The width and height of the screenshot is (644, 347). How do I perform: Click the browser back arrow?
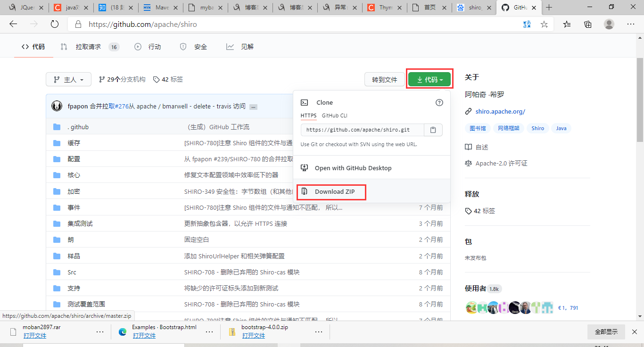[13, 24]
